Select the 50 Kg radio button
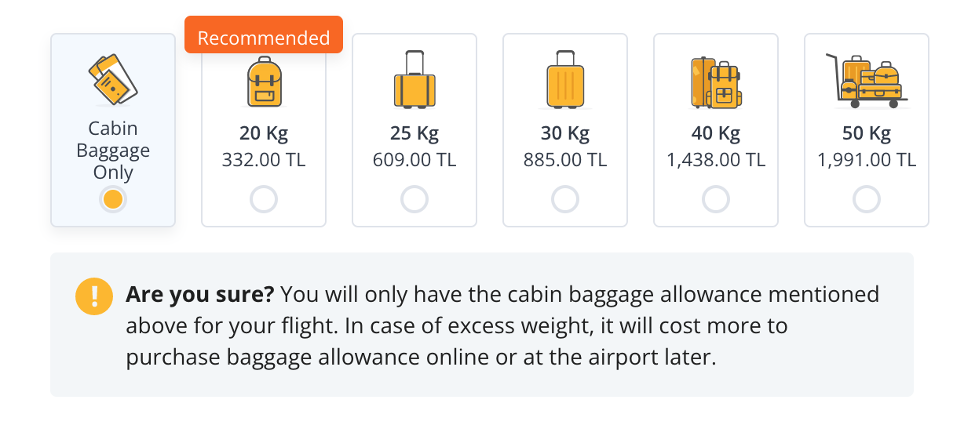This screenshot has height=427, width=977. tap(866, 200)
